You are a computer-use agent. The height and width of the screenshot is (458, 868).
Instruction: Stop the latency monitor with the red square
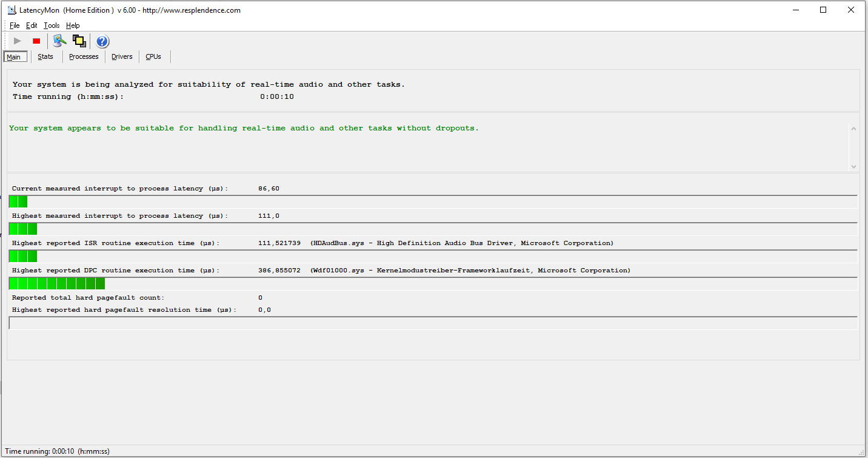36,41
